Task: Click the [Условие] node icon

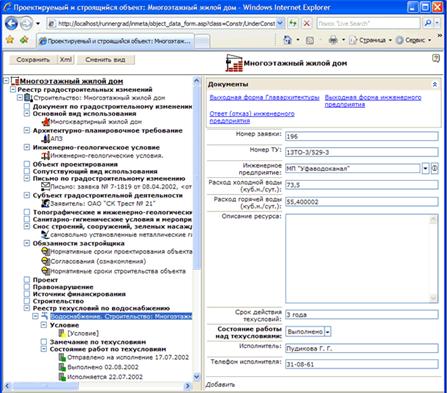Action: point(62,333)
